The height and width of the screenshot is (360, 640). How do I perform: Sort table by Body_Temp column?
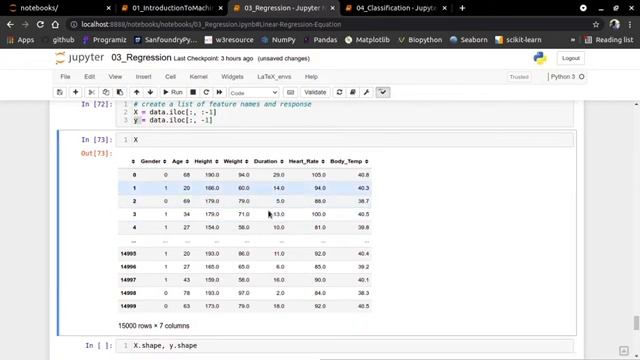349,161
